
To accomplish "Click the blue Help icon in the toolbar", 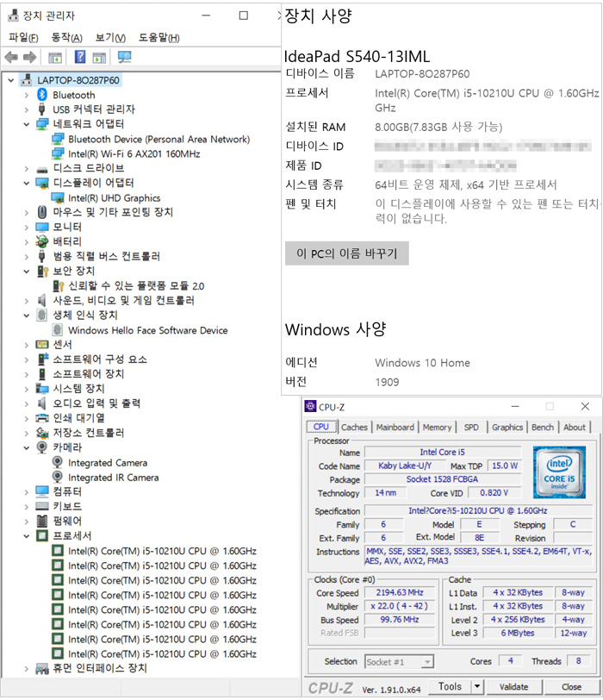I will [x=79, y=58].
